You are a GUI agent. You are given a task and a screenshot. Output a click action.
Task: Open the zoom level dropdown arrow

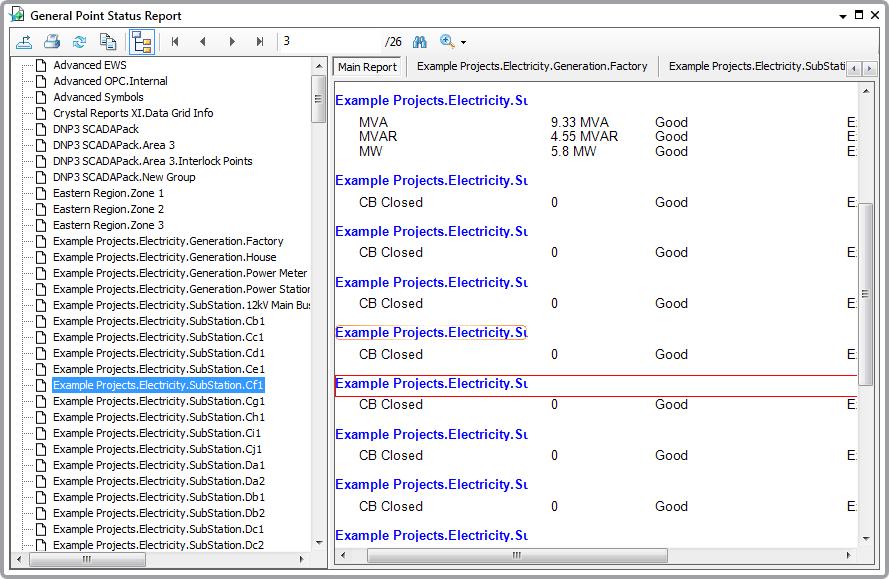[x=463, y=43]
